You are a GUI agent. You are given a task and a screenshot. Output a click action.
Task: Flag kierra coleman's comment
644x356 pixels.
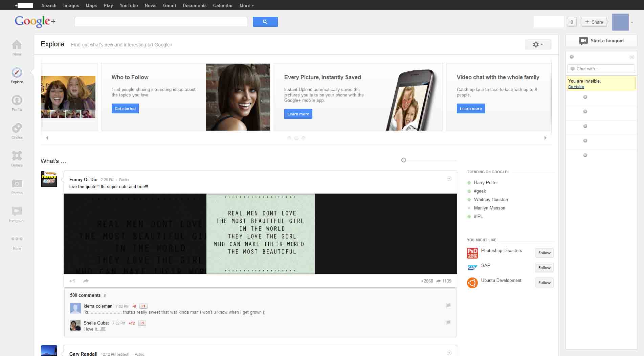pyautogui.click(x=448, y=305)
